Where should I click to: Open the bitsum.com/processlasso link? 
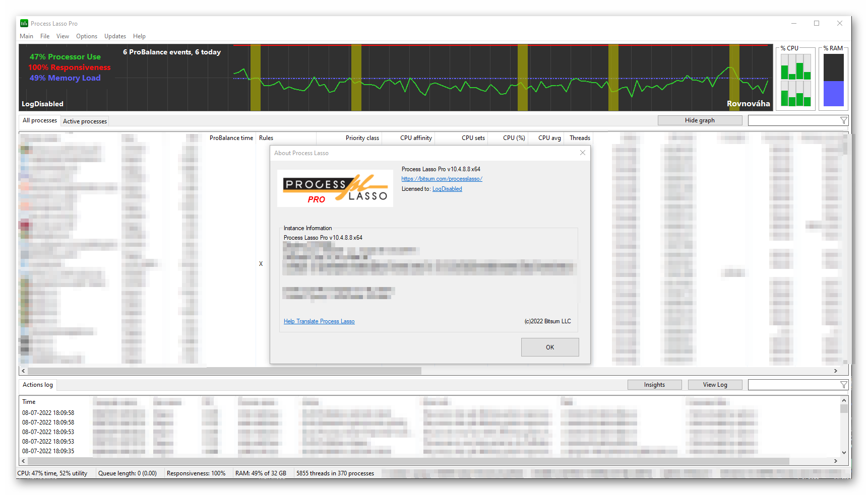pos(442,179)
